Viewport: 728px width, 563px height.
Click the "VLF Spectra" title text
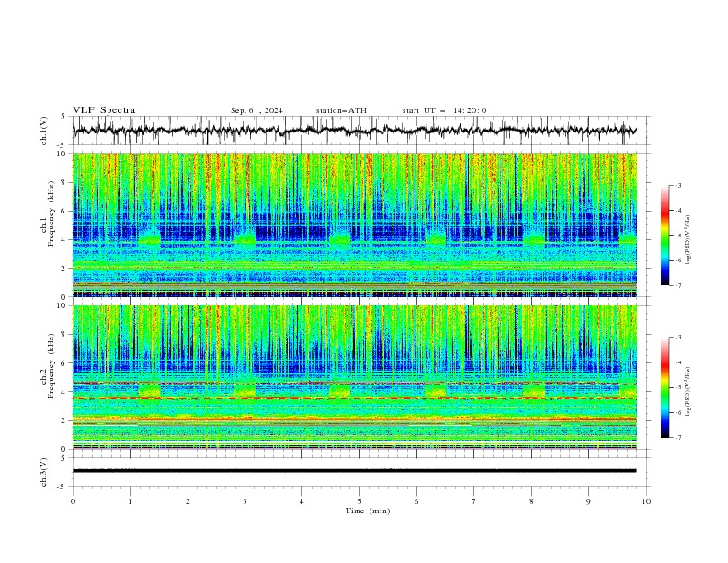(104, 110)
